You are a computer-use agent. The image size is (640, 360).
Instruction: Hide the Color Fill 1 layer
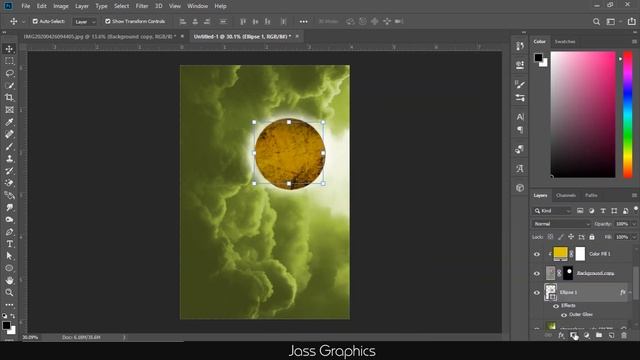[x=537, y=254]
